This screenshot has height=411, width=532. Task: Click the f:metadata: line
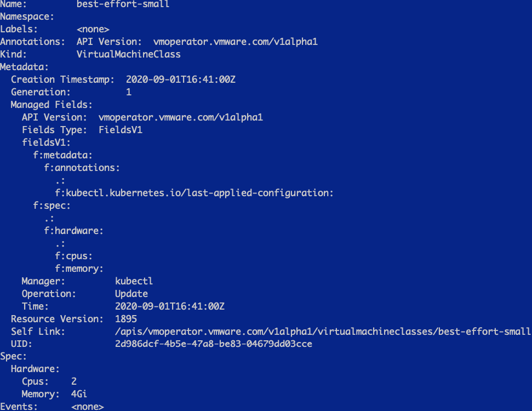(x=63, y=155)
